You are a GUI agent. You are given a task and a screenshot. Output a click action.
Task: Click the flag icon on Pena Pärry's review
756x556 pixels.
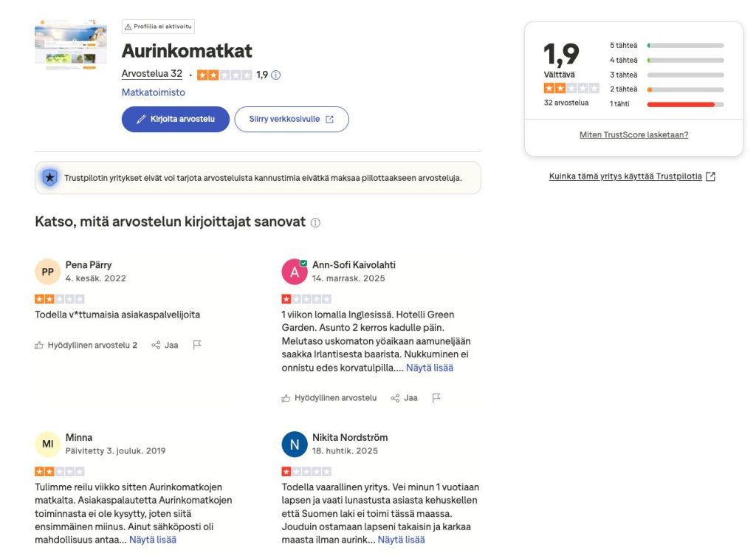click(196, 344)
